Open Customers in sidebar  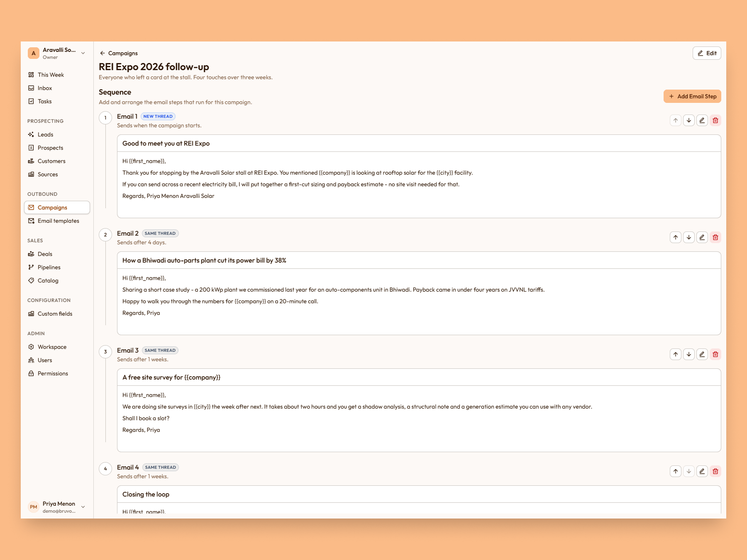click(57, 161)
